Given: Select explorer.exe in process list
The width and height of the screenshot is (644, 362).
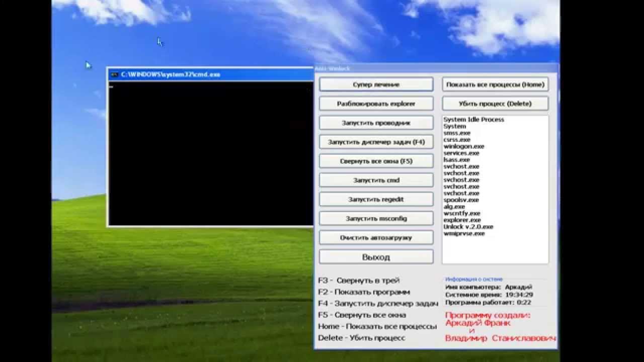Looking at the screenshot, I should coord(462,220).
